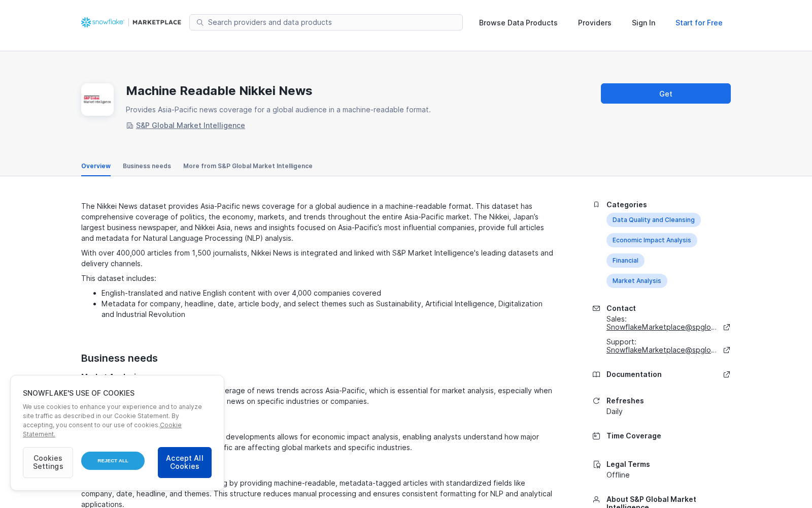Click the Legal Terms Offline value
812x508 pixels.
point(618,475)
